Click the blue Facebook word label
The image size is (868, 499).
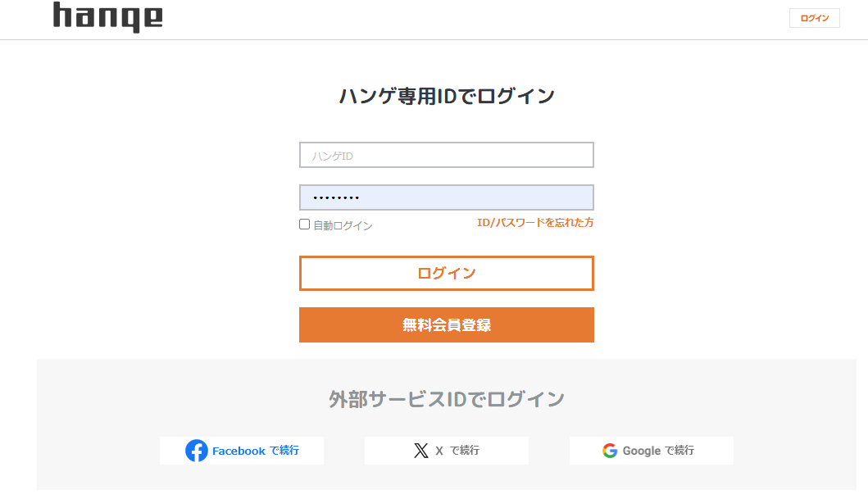(x=239, y=451)
